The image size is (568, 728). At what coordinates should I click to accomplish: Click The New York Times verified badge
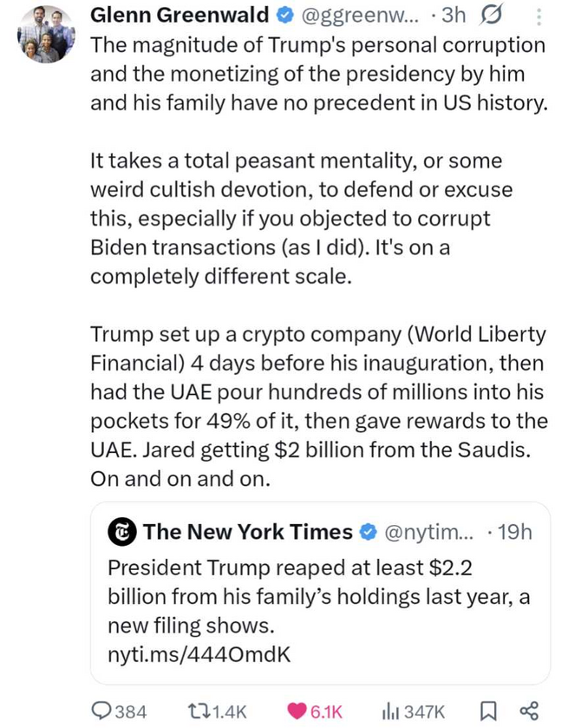tap(369, 532)
